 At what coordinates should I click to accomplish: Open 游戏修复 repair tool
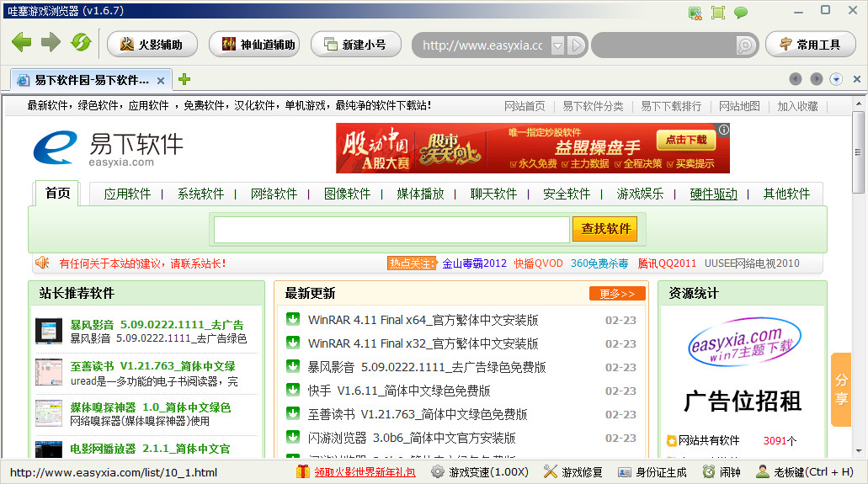tap(573, 472)
